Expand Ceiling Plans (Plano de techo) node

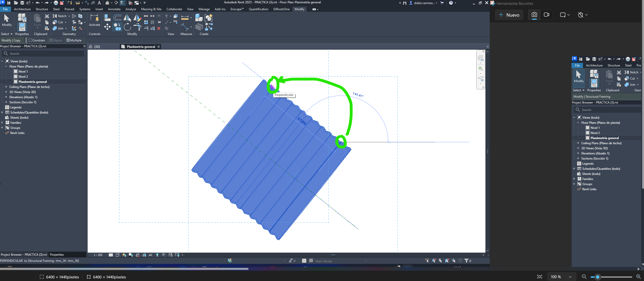(x=6, y=87)
